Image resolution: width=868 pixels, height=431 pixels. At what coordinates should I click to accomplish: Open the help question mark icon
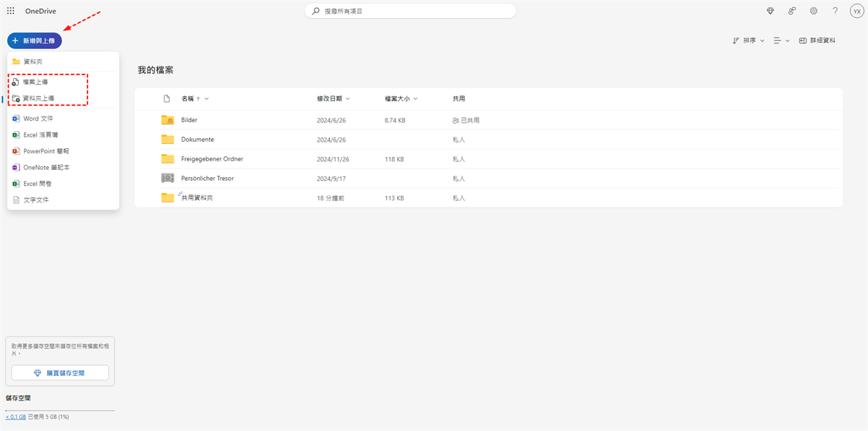(x=835, y=11)
